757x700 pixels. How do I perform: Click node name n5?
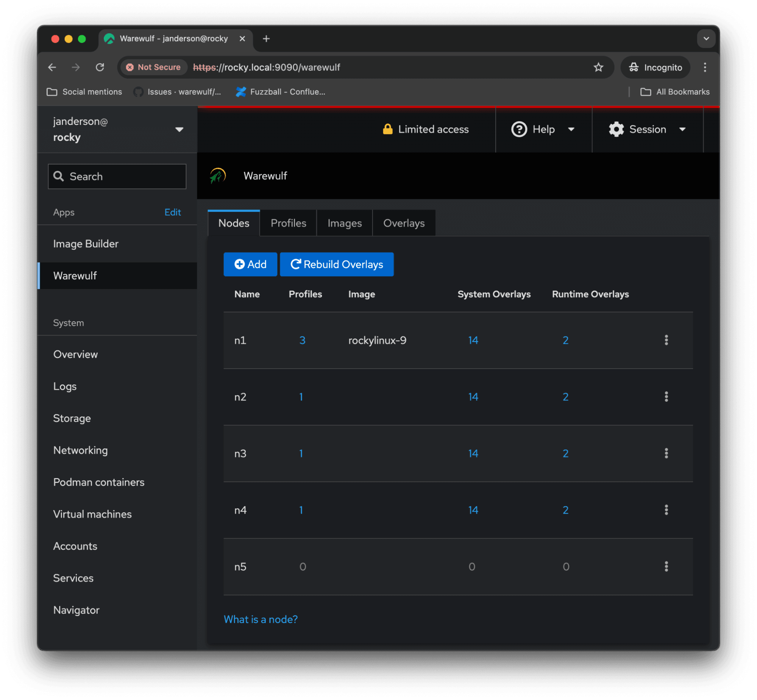(240, 567)
